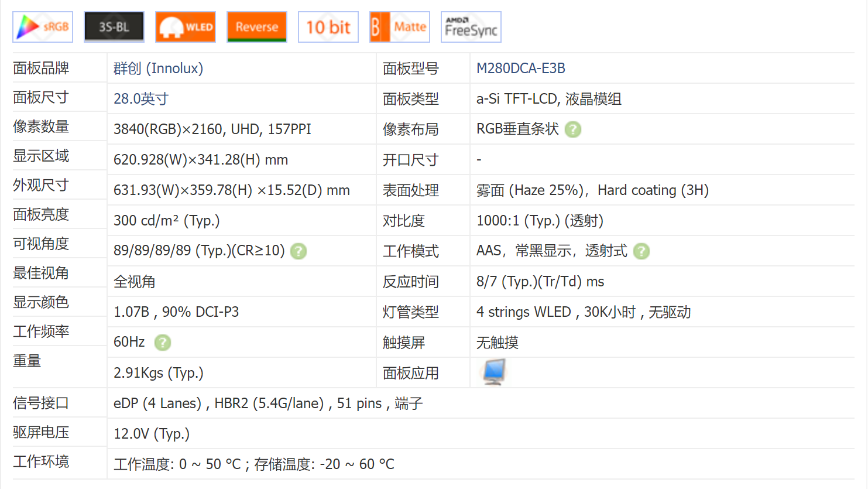This screenshot has width=868, height=489.
Task: Open help for 像素布局 RGB垂直条状
Action: pos(573,129)
